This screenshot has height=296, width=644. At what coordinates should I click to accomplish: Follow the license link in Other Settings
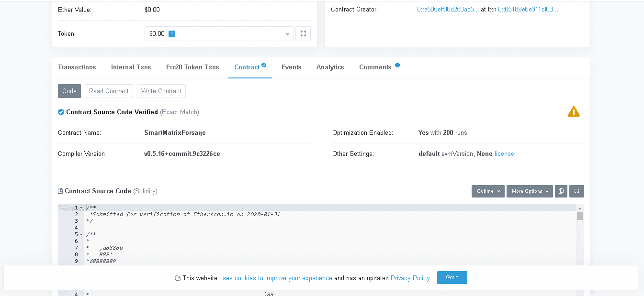[504, 154]
